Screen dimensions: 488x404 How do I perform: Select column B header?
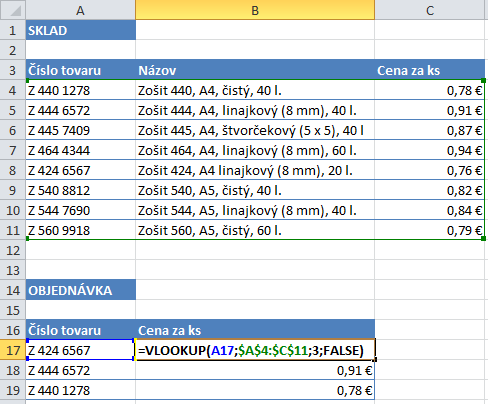(x=255, y=10)
